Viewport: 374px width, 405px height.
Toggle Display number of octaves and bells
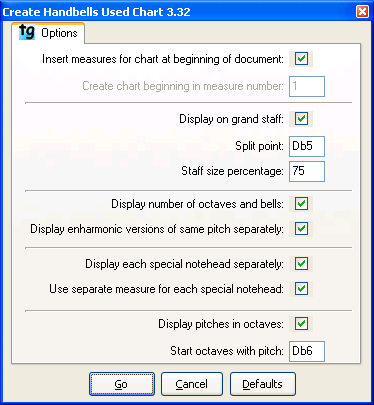301,204
